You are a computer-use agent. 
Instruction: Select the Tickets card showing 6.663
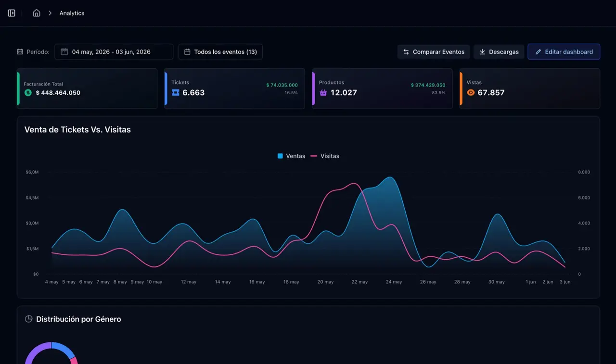click(x=234, y=88)
